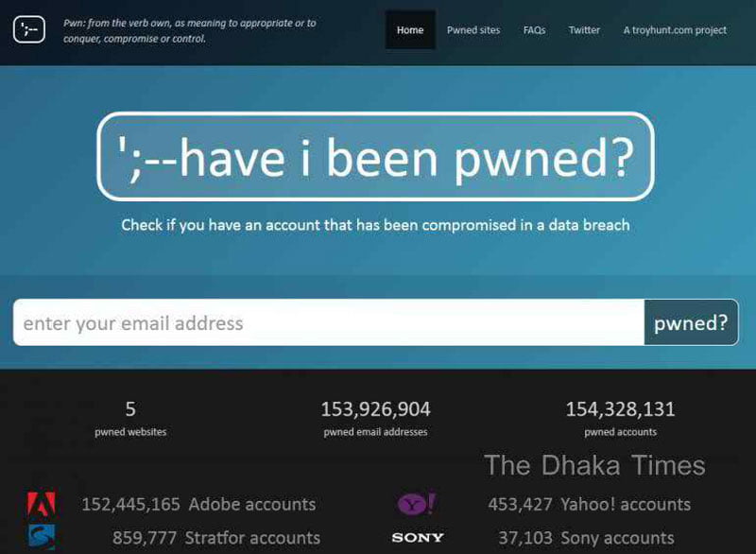Screen dimensions: 756x554
Task: Click the blue Stratfor logo icon
Action: (x=42, y=537)
